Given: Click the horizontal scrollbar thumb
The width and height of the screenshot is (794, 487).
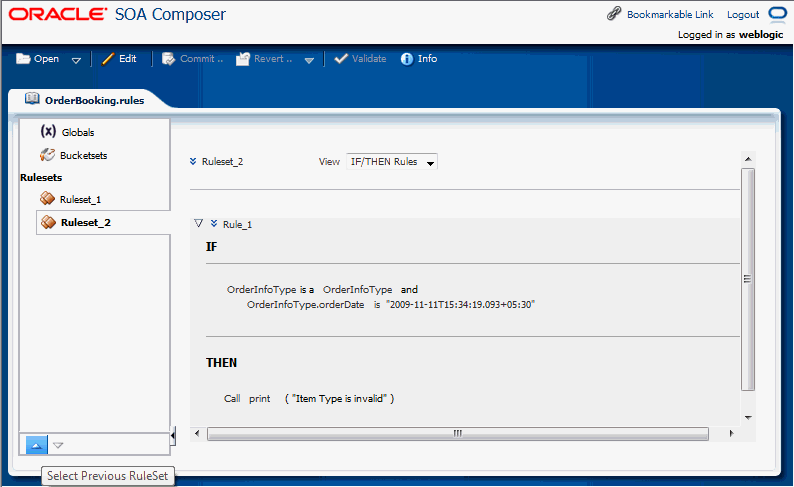Looking at the screenshot, I should (x=458, y=434).
